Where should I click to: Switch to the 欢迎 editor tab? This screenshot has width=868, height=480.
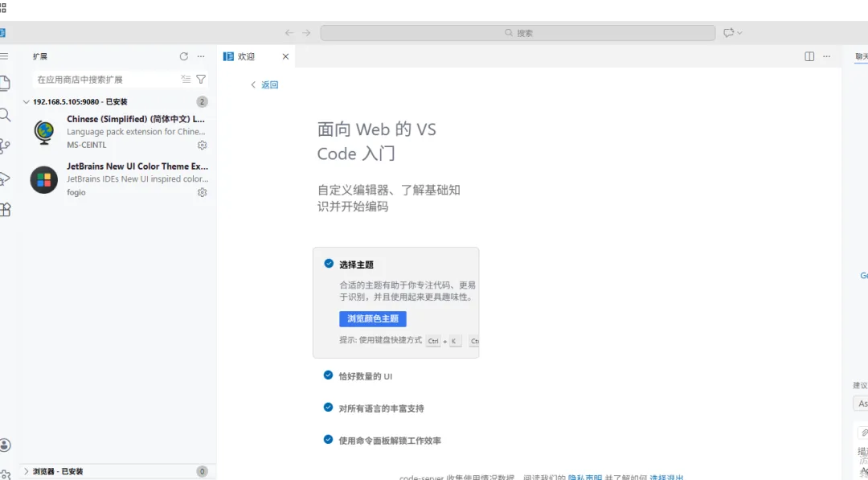tap(256, 56)
